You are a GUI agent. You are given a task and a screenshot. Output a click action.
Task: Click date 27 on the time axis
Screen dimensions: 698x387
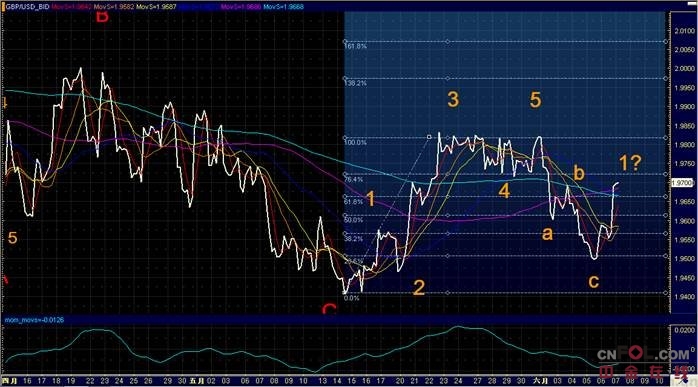click(477, 381)
